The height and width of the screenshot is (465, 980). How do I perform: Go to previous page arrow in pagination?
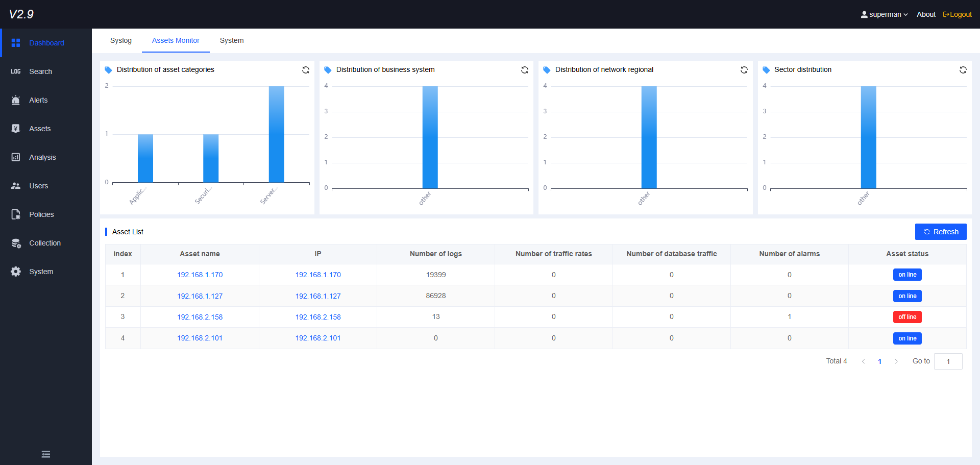coord(863,361)
